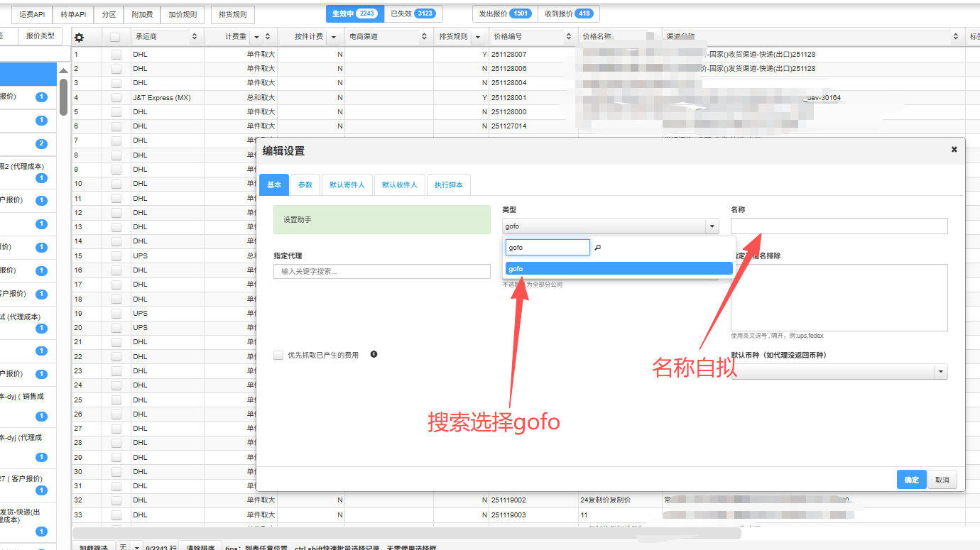Switch to the 基本 tab
Screen dimensions: 980x550
274,185
